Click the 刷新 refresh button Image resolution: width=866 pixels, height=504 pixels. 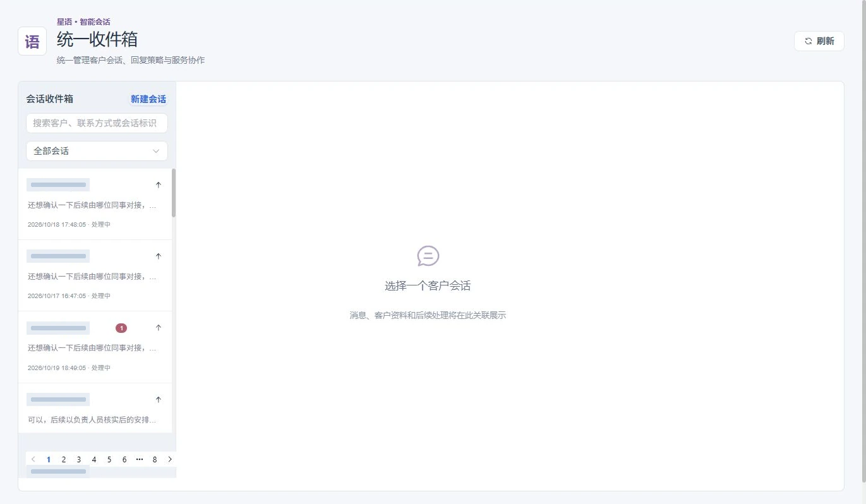(x=819, y=41)
